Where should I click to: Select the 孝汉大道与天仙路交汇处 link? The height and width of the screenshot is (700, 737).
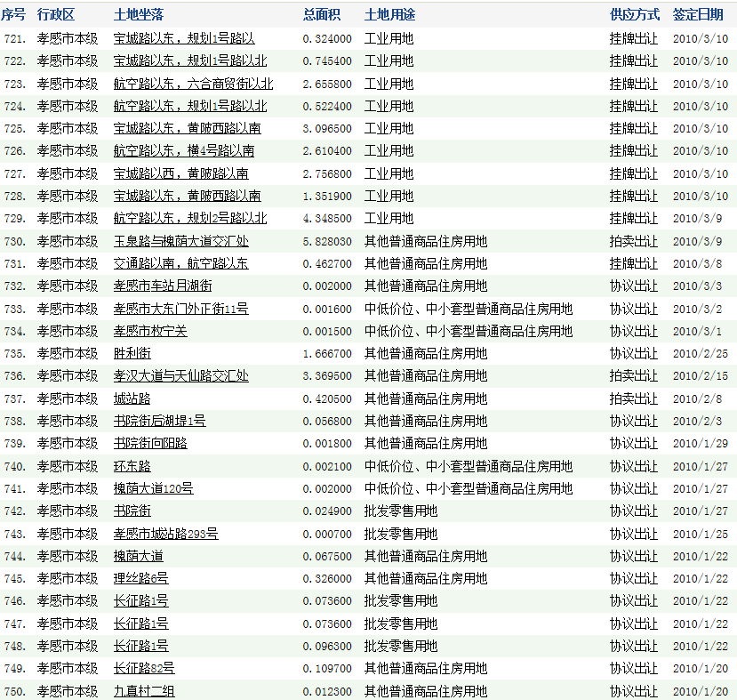point(181,376)
